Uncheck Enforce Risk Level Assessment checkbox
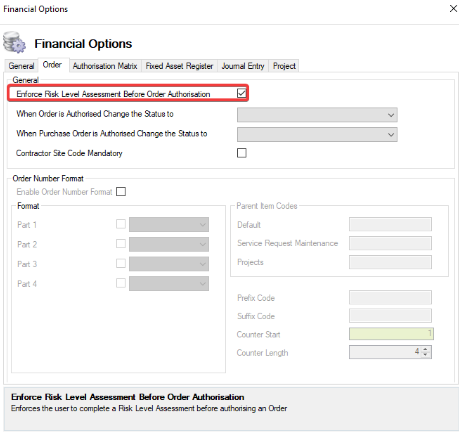This screenshot has width=459, height=433. [242, 93]
